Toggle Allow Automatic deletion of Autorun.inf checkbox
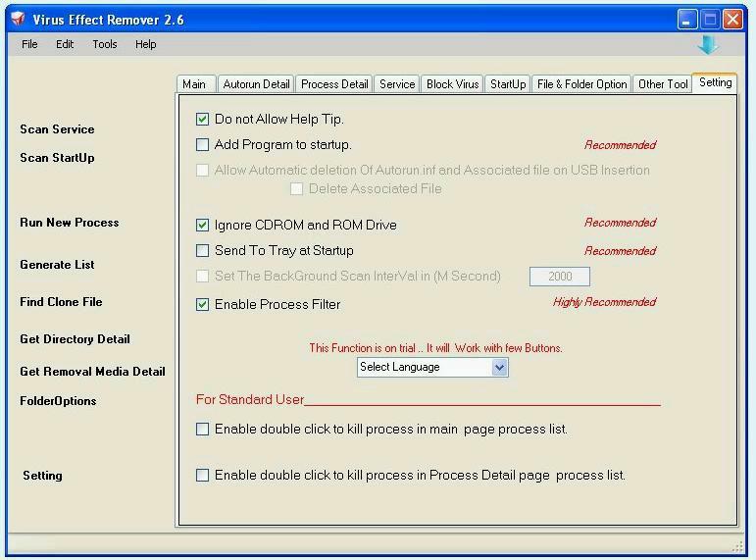This screenshot has width=756, height=560. (203, 171)
